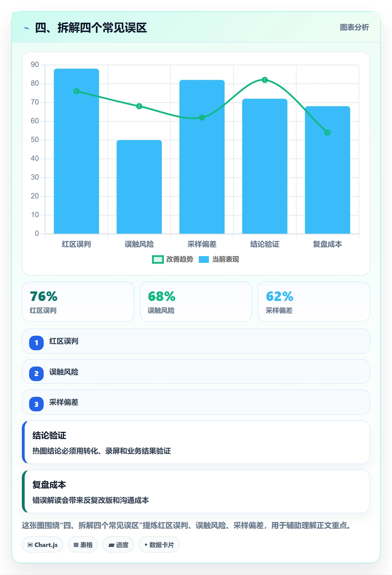
Task: Click the trend line point on 采样偏差 bar
Action: (202, 117)
